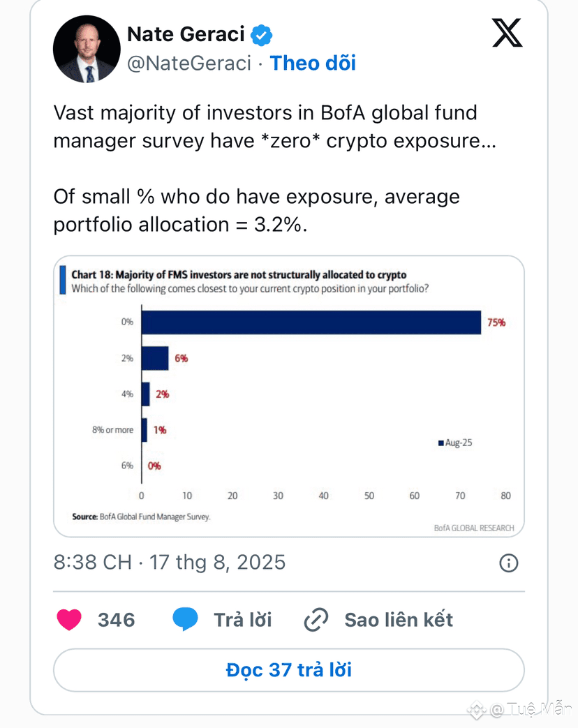The image size is (578, 728).
Task: Click the 346 likes count
Action: 116,620
